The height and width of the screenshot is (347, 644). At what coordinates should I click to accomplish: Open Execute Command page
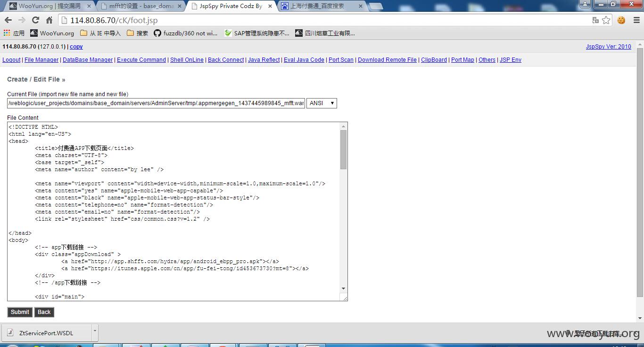coord(141,60)
